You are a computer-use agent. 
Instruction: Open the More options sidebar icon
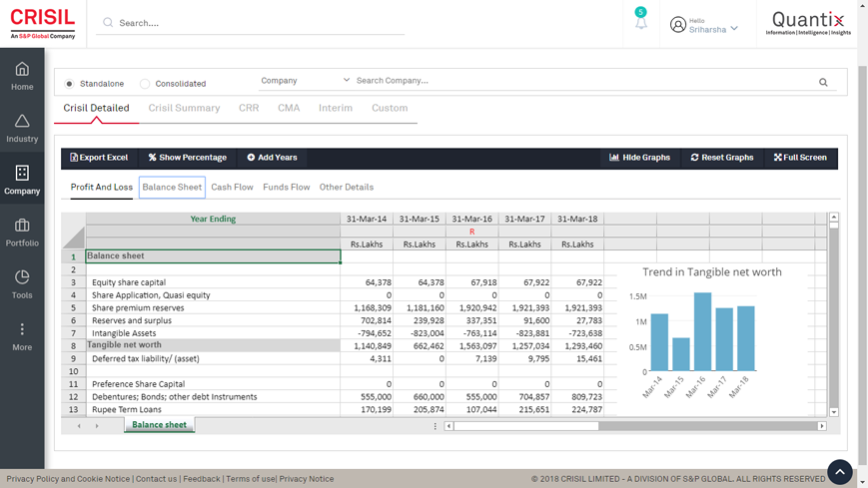tap(22, 335)
